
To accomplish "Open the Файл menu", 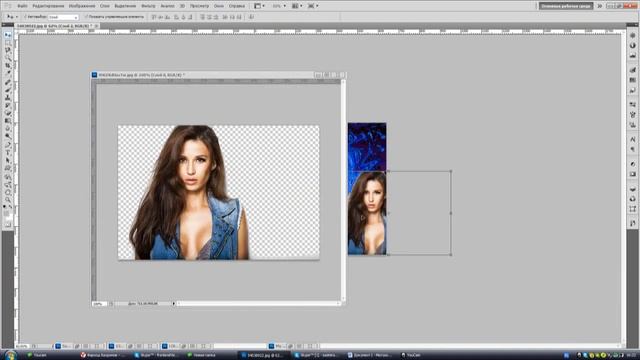I will pyautogui.click(x=22, y=6).
